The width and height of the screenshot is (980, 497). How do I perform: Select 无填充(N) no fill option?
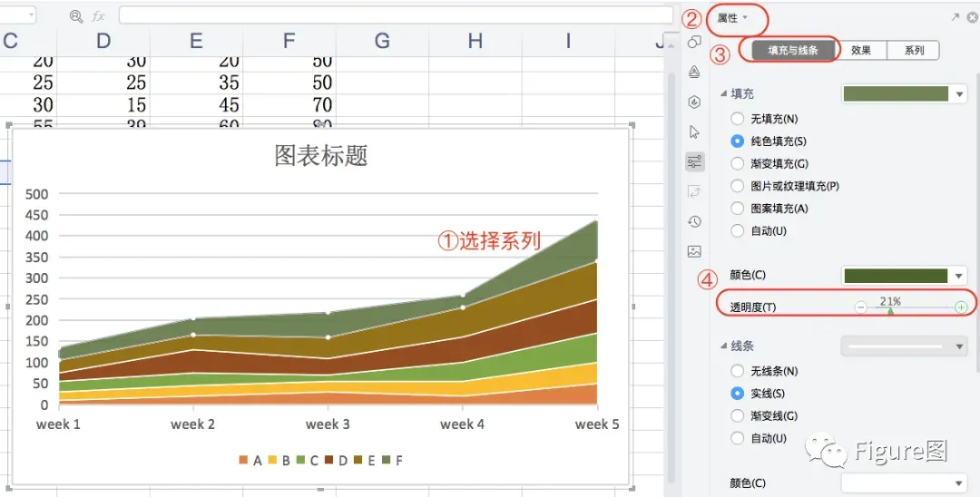point(738,119)
